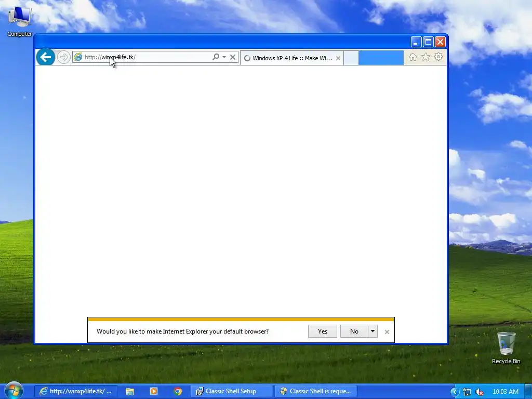Click the Show desktop strip after the clock
This screenshot has height=399, width=532.
tap(528, 391)
